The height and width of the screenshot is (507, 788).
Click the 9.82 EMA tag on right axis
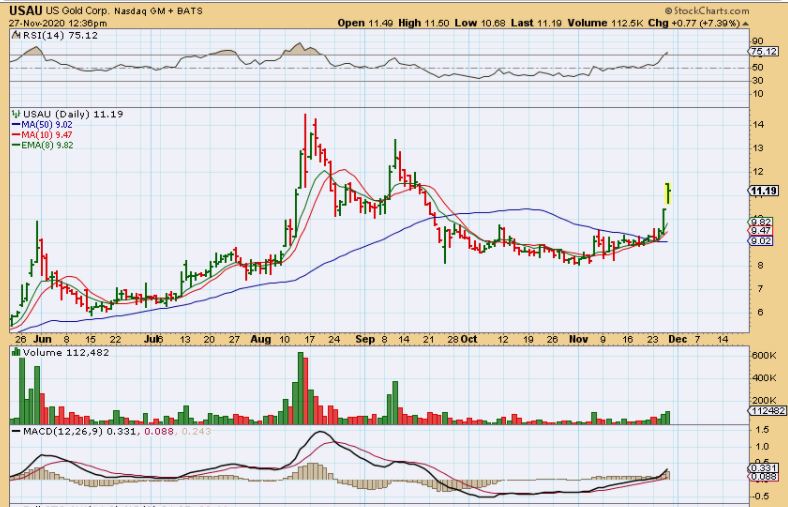(x=761, y=222)
